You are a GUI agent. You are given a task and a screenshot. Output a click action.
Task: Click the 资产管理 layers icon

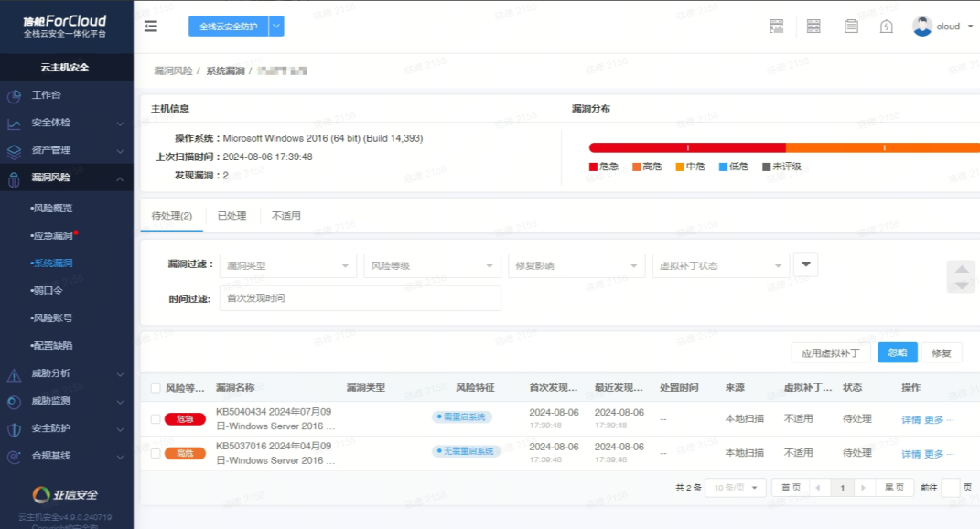coord(14,151)
